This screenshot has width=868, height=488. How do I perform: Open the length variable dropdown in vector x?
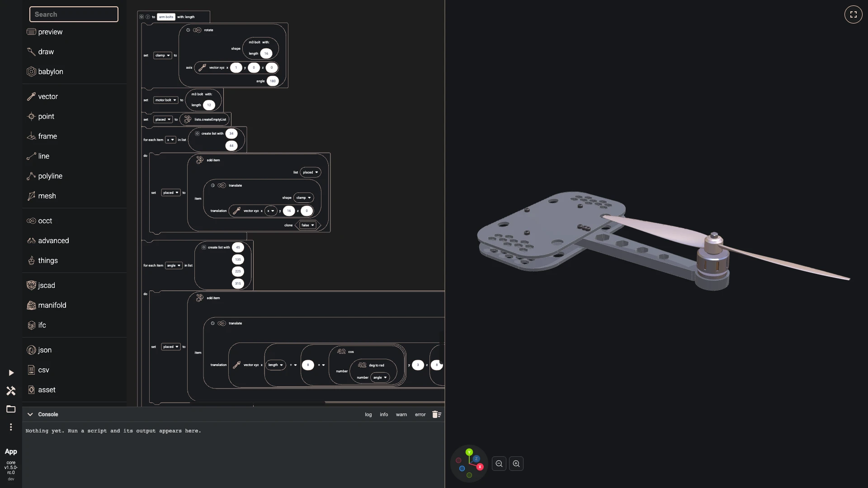click(x=276, y=365)
